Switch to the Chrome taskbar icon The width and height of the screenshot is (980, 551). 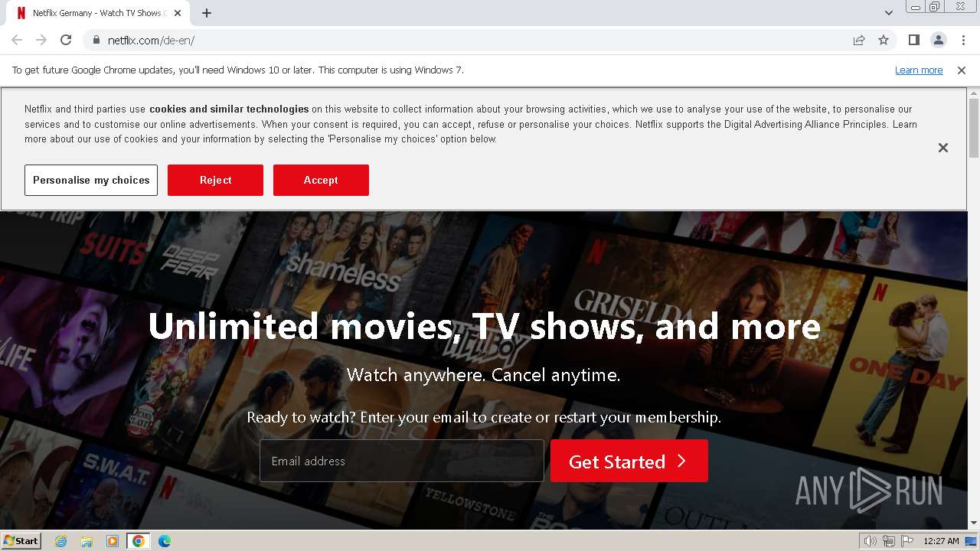[x=139, y=541]
